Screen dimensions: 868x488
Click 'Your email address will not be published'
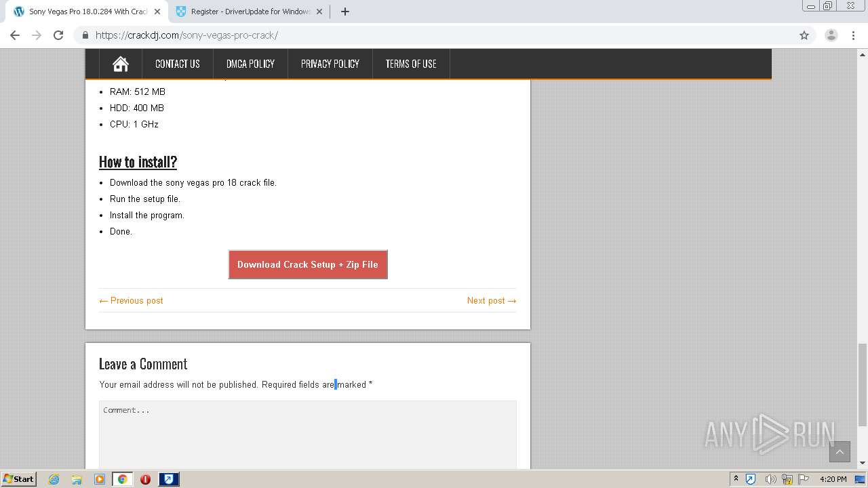[x=178, y=384]
